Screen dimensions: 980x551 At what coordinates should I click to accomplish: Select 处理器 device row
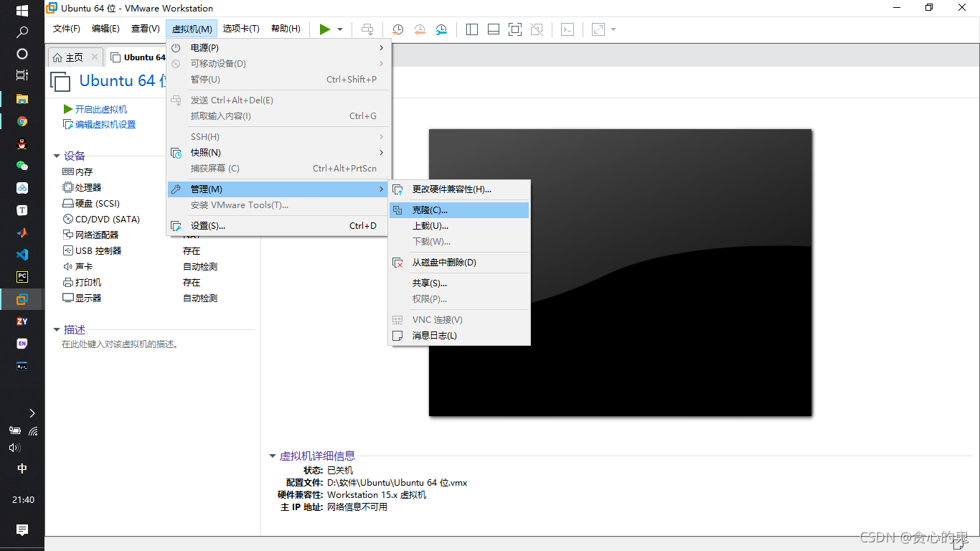click(88, 188)
